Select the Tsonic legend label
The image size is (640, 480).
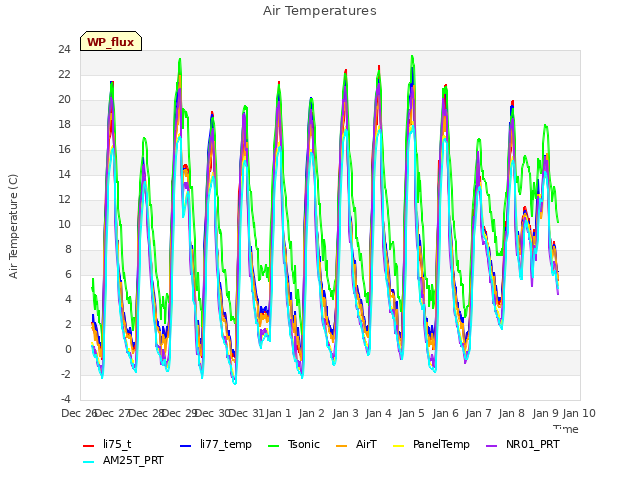point(304,444)
